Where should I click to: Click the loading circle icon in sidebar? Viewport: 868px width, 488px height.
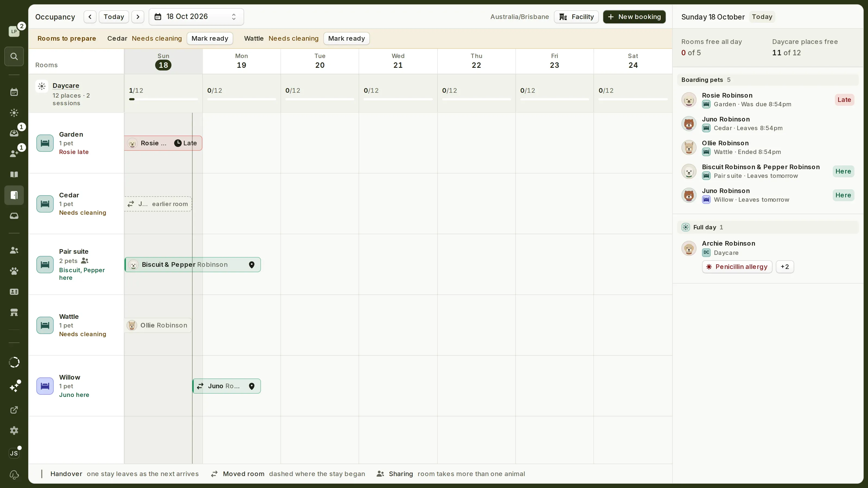tap(14, 362)
